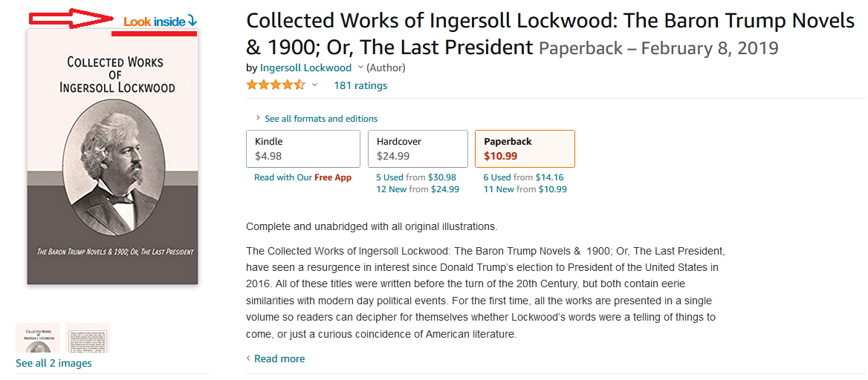Open the 181 ratings link
This screenshot has width=868, height=380.
point(360,85)
